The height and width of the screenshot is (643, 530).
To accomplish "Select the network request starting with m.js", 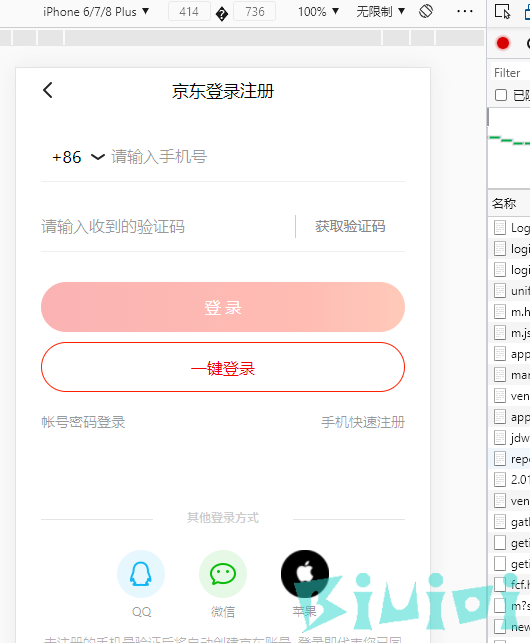I will pos(509,333).
